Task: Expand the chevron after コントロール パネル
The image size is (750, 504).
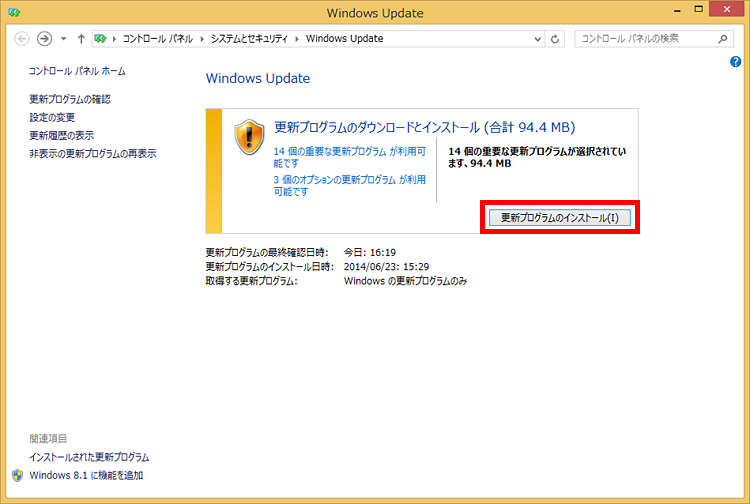Action: click(x=202, y=39)
